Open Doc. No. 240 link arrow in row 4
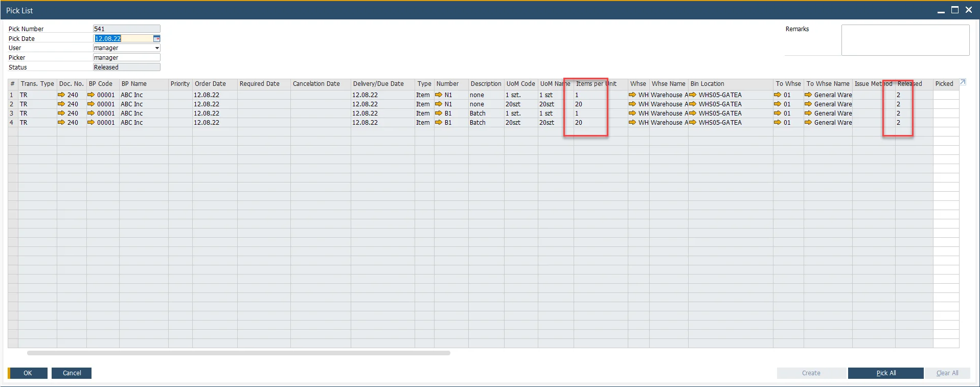 61,122
